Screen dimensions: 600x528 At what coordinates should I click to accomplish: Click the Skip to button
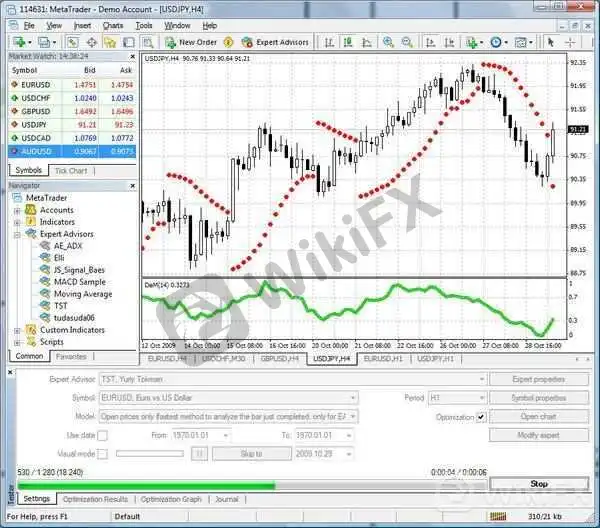pos(251,454)
